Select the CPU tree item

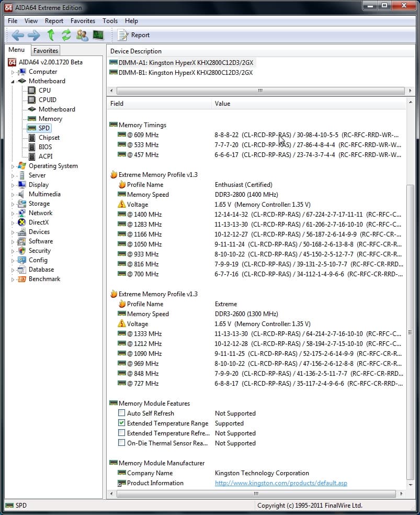pyautogui.click(x=44, y=91)
